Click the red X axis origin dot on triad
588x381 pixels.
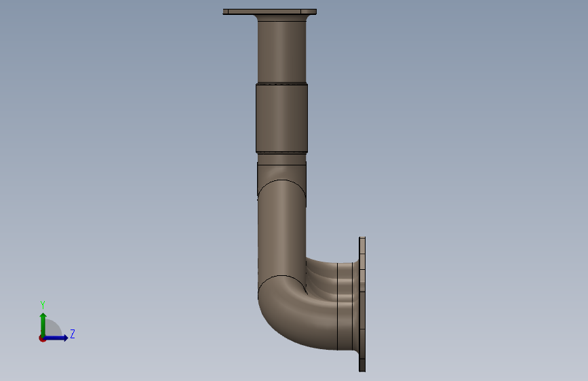[42, 338]
